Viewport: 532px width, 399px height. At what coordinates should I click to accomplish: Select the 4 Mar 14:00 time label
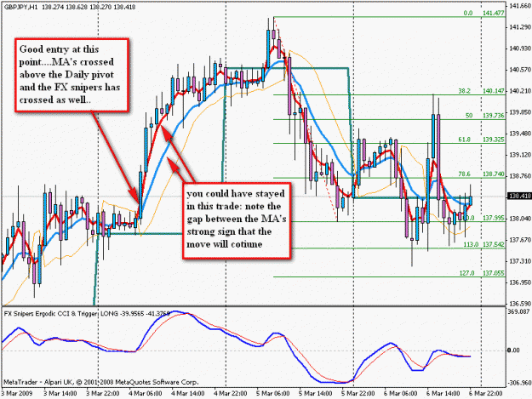pos(188,394)
